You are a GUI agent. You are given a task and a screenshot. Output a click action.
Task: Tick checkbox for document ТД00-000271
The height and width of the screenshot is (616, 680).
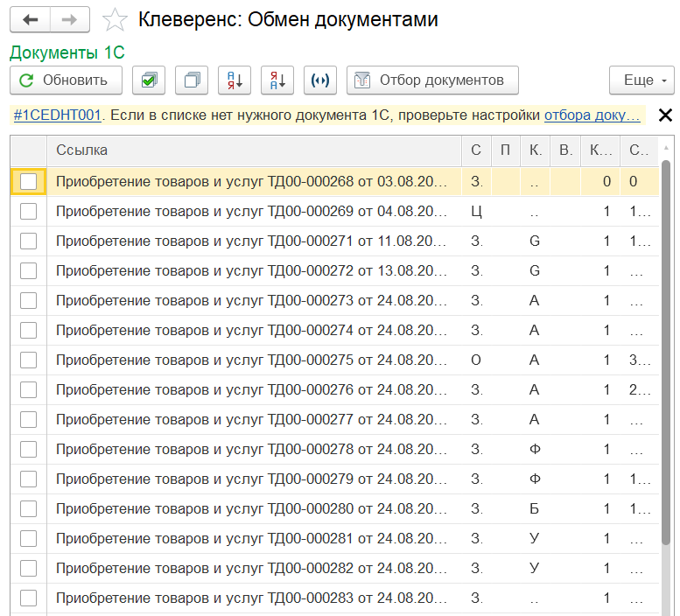(x=29, y=241)
